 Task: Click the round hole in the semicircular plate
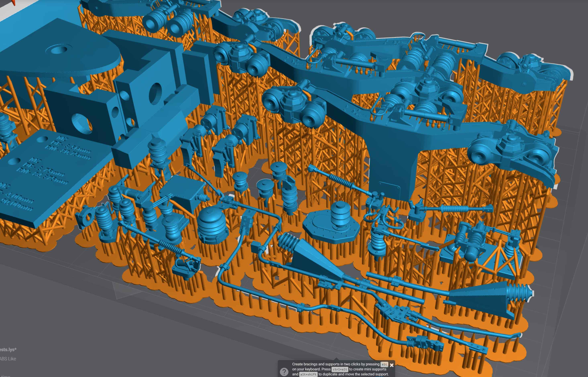(x=58, y=49)
